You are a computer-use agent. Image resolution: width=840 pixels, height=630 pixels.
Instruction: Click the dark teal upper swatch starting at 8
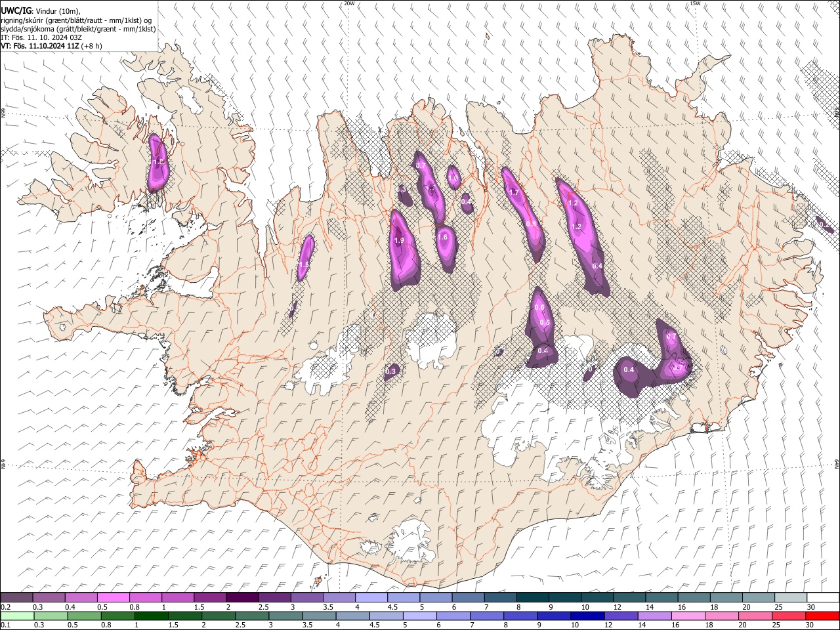point(533,597)
